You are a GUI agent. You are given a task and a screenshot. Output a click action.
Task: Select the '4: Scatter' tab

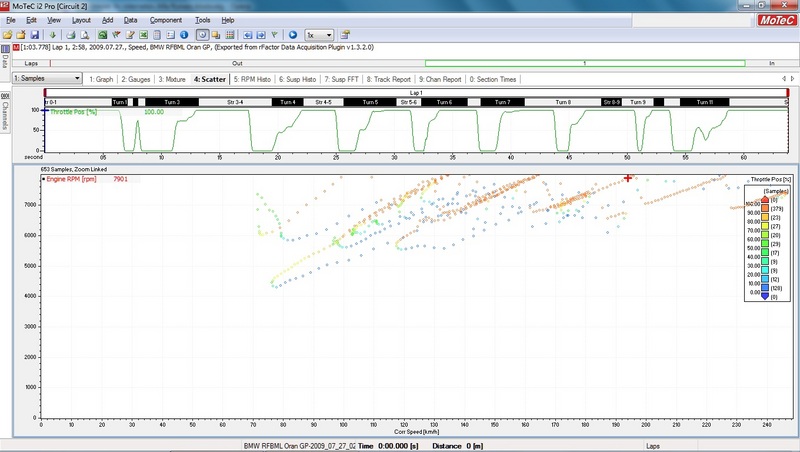pos(210,80)
